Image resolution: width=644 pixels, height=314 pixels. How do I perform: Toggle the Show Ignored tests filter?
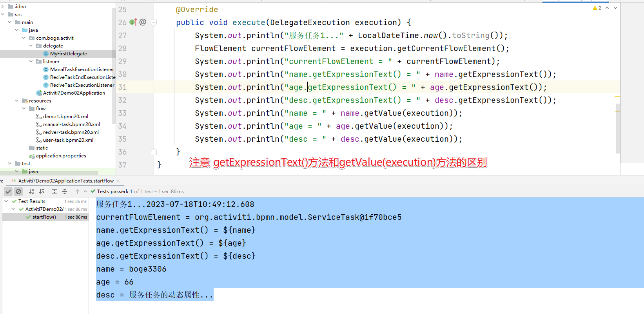tap(18, 192)
